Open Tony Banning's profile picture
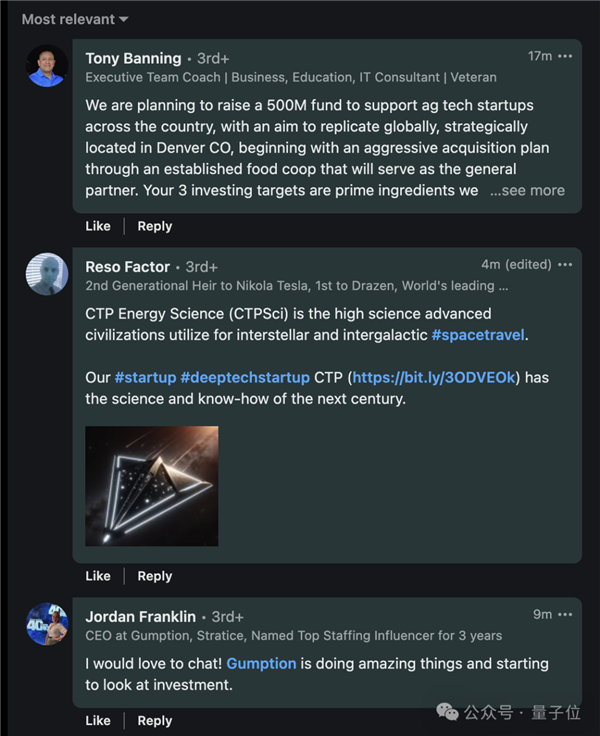The height and width of the screenshot is (736, 600). click(x=46, y=66)
